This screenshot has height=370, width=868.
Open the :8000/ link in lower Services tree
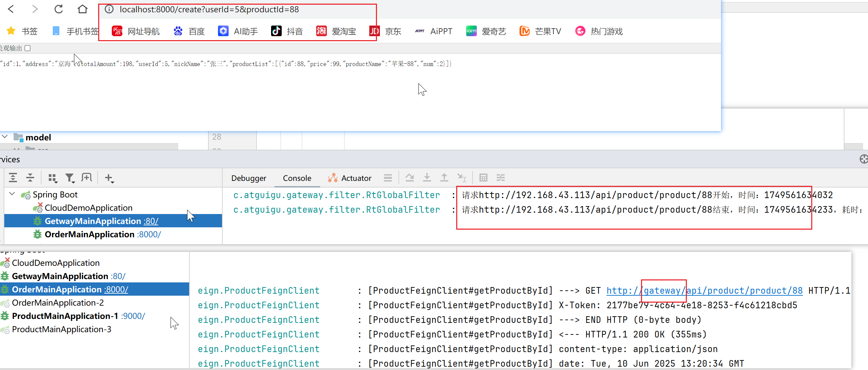click(116, 289)
